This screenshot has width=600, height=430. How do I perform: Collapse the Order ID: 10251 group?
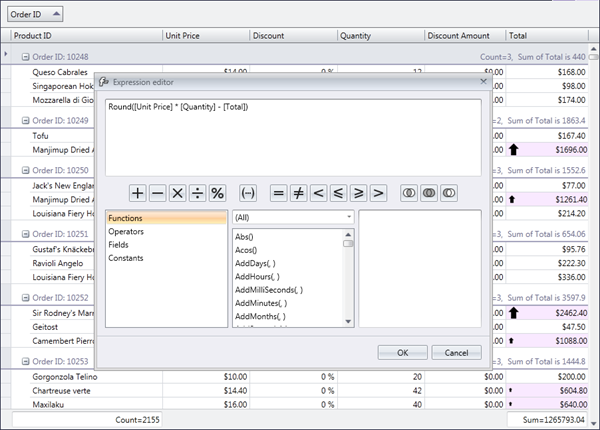coord(25,234)
